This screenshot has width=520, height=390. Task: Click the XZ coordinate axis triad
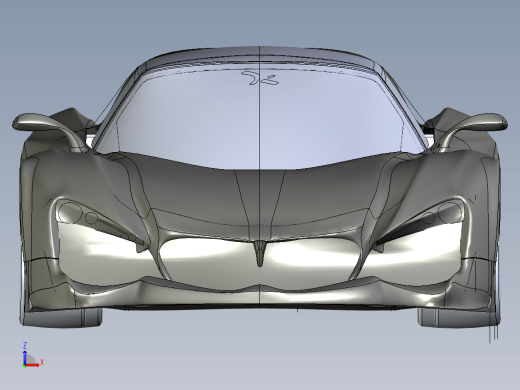click(32, 355)
